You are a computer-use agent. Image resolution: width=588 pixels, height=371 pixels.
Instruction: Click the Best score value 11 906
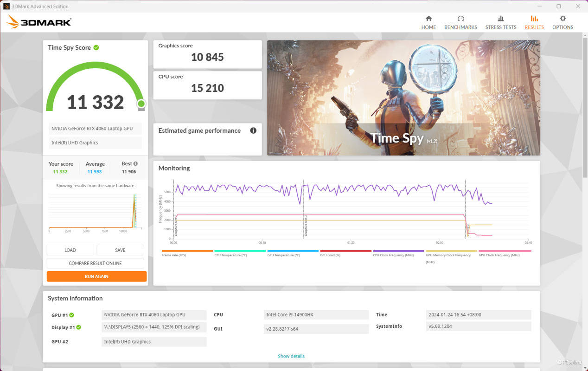coord(129,172)
